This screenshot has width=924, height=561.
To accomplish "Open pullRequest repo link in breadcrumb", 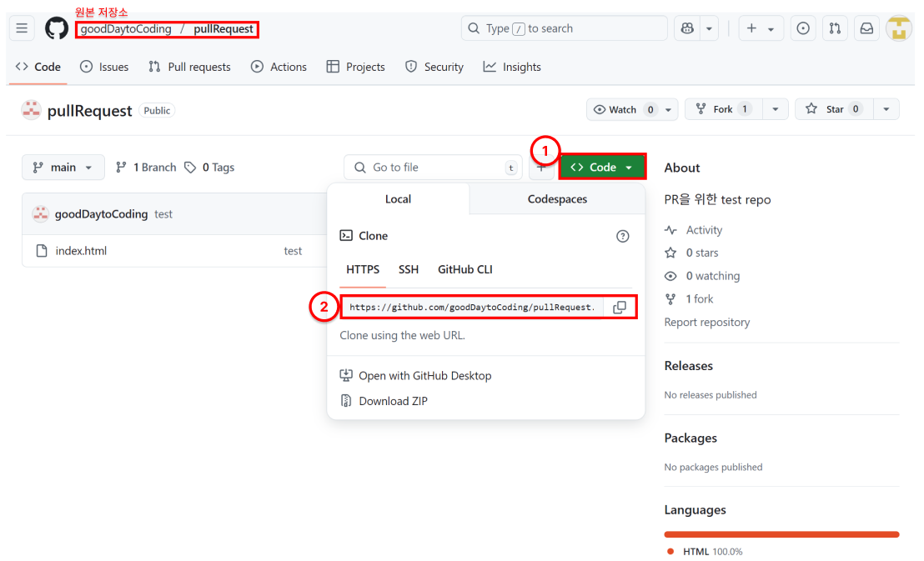I will click(223, 29).
